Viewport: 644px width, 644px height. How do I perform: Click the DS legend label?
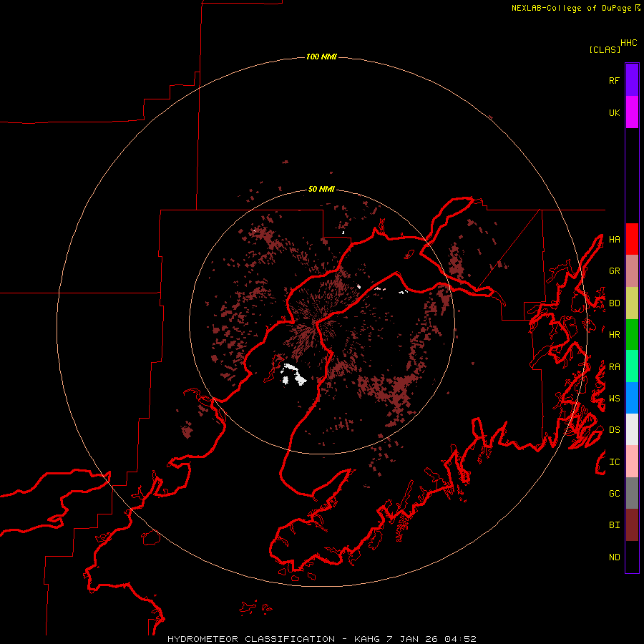click(614, 430)
